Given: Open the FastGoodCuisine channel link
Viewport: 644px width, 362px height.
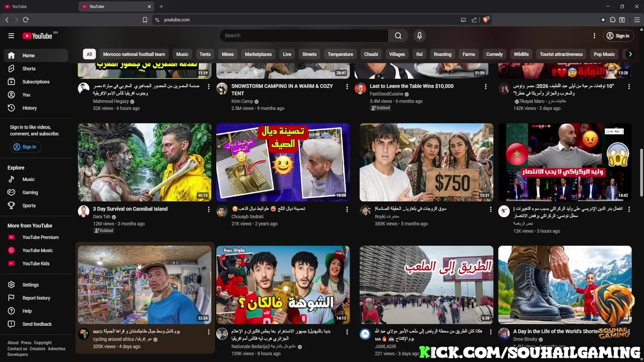Looking at the screenshot, I should click(x=386, y=94).
